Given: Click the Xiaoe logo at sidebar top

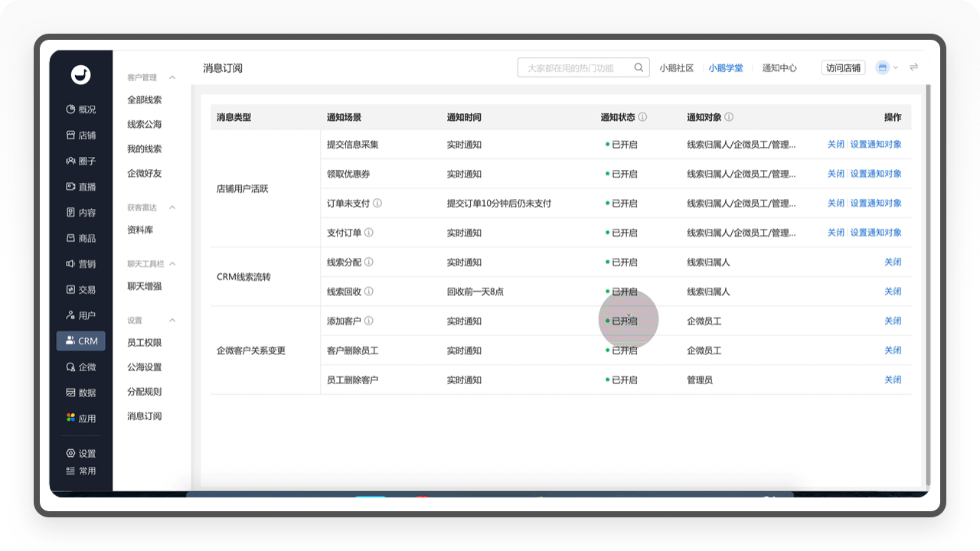Looking at the screenshot, I should click(80, 74).
